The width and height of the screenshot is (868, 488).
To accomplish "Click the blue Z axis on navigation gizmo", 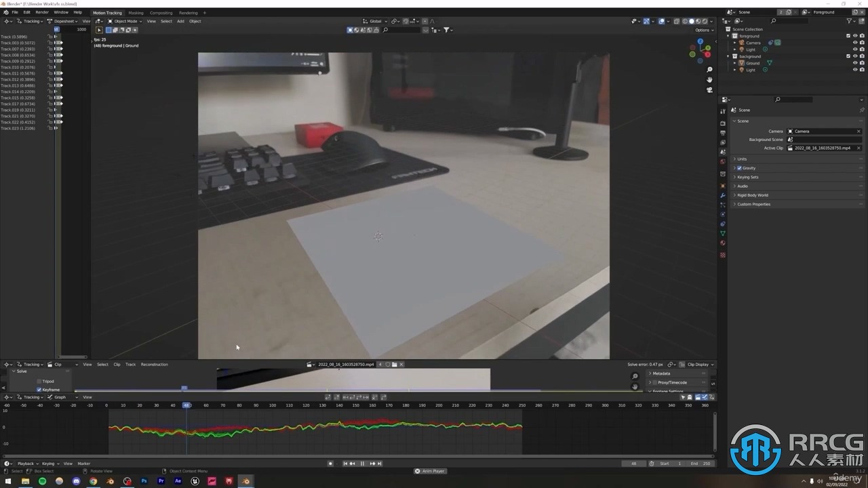I will [x=701, y=42].
